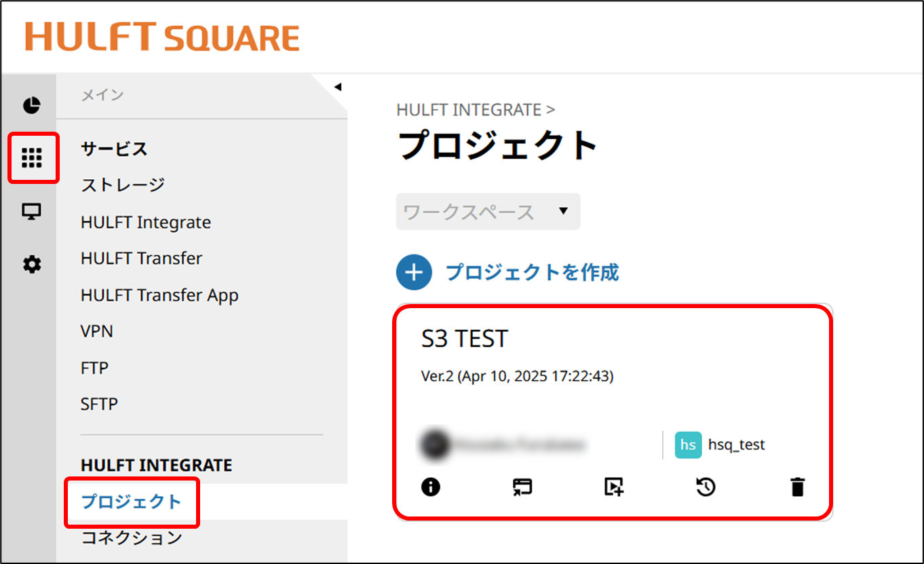Open コネクション menu item
The image size is (924, 564).
pyautogui.click(x=132, y=538)
